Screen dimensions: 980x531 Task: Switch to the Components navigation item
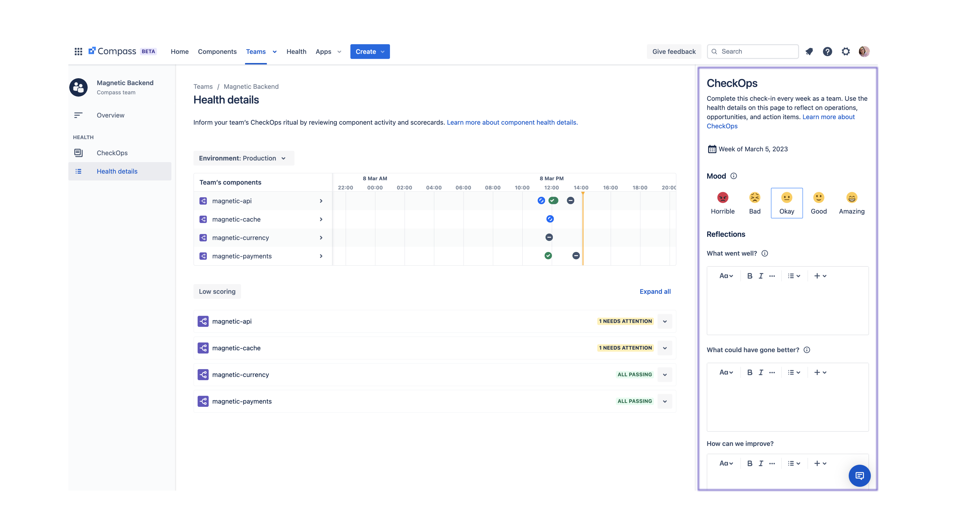pos(217,51)
